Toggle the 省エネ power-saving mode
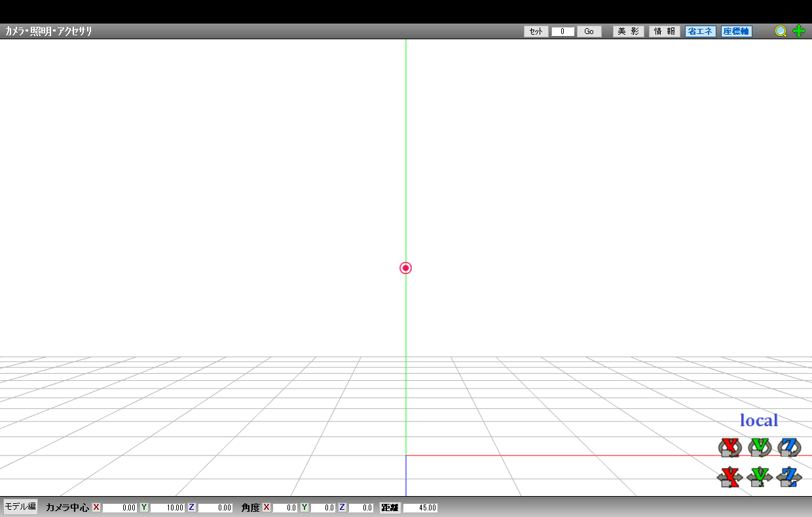 click(x=700, y=31)
